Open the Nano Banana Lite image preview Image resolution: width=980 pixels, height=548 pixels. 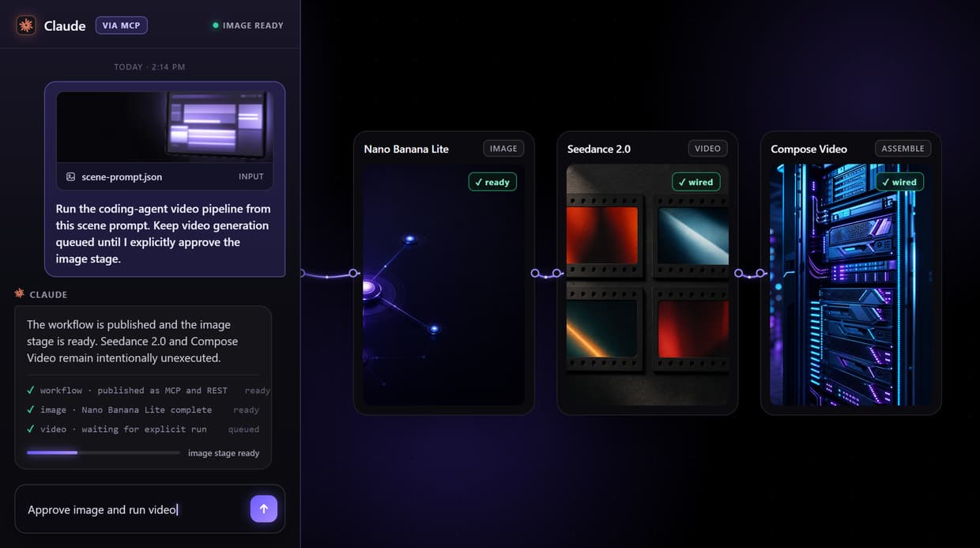444,285
